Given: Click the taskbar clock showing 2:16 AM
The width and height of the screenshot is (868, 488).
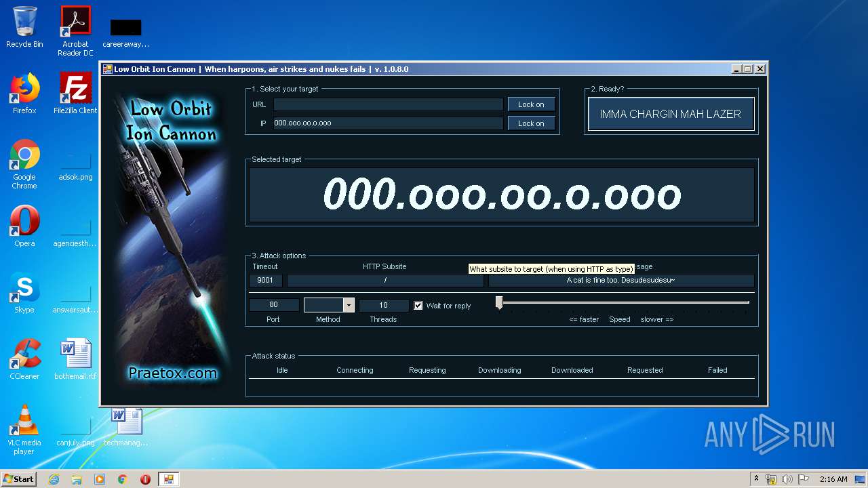Looking at the screenshot, I should pyautogui.click(x=833, y=479).
